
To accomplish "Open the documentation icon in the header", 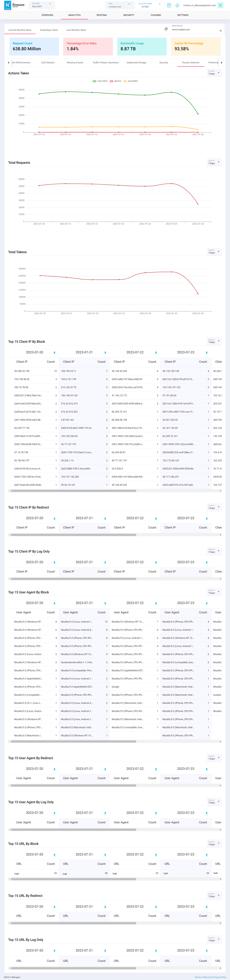I will tap(169, 5).
